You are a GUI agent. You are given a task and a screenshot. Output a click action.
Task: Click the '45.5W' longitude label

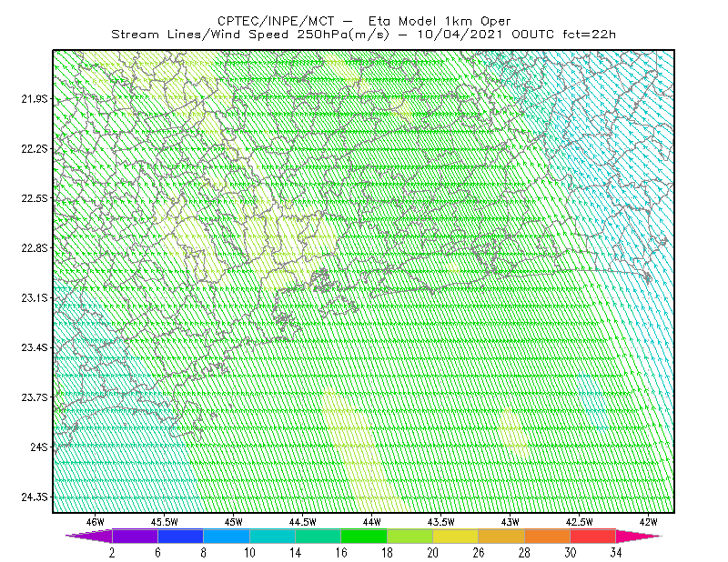(165, 522)
